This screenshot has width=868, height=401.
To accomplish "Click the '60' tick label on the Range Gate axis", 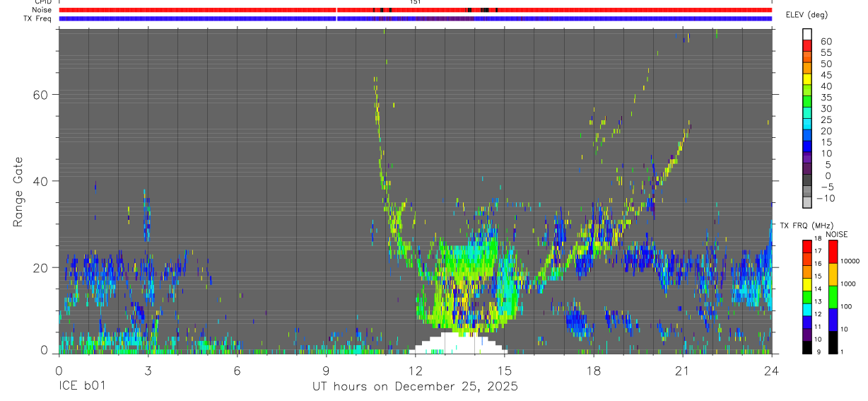I will coord(41,94).
